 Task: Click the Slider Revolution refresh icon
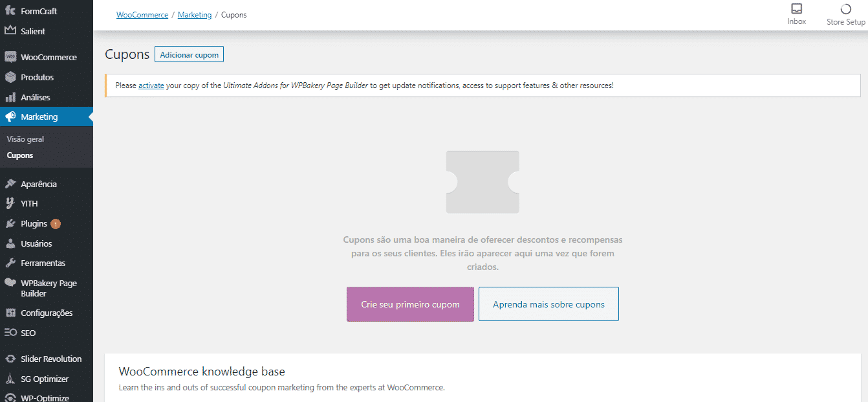10,359
